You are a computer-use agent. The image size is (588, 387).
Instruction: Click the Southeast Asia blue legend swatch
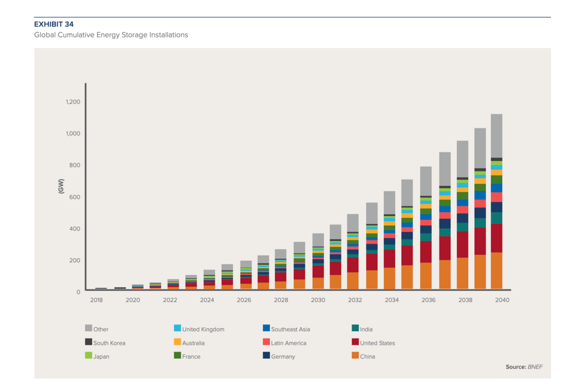(x=266, y=328)
